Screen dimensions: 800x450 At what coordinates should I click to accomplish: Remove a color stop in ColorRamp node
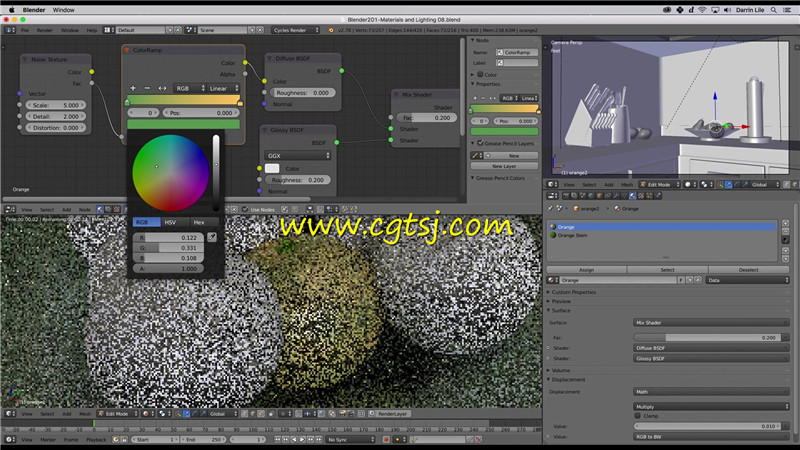pos(147,88)
